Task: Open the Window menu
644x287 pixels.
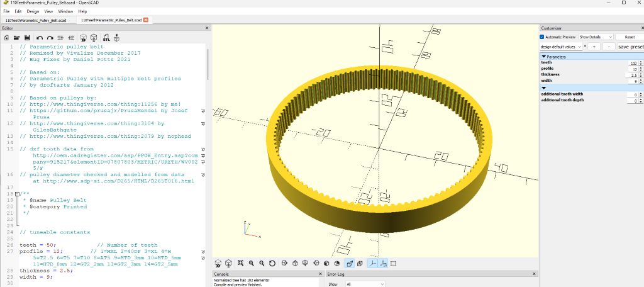Action: tap(65, 11)
